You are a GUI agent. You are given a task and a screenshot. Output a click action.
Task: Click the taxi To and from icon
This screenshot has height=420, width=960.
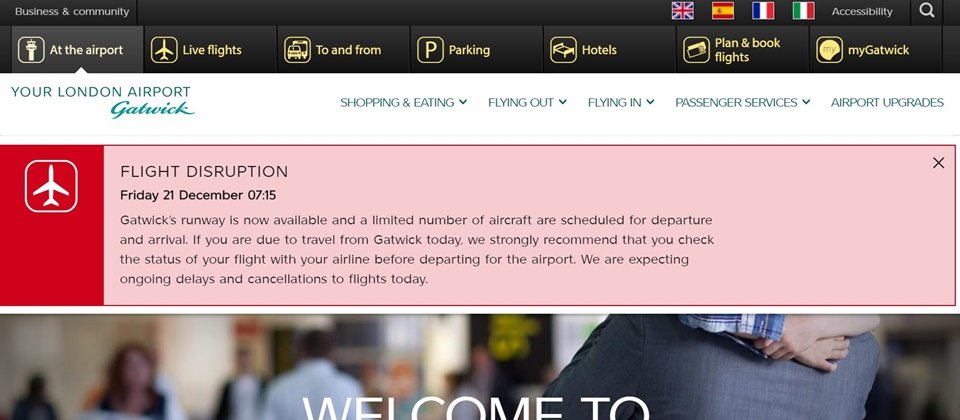[x=298, y=50]
